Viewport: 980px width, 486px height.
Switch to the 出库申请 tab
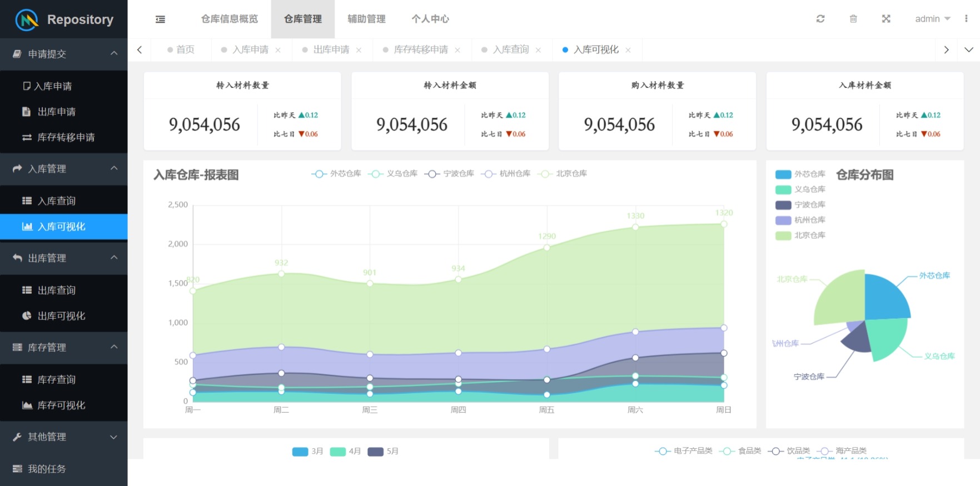tap(331, 50)
